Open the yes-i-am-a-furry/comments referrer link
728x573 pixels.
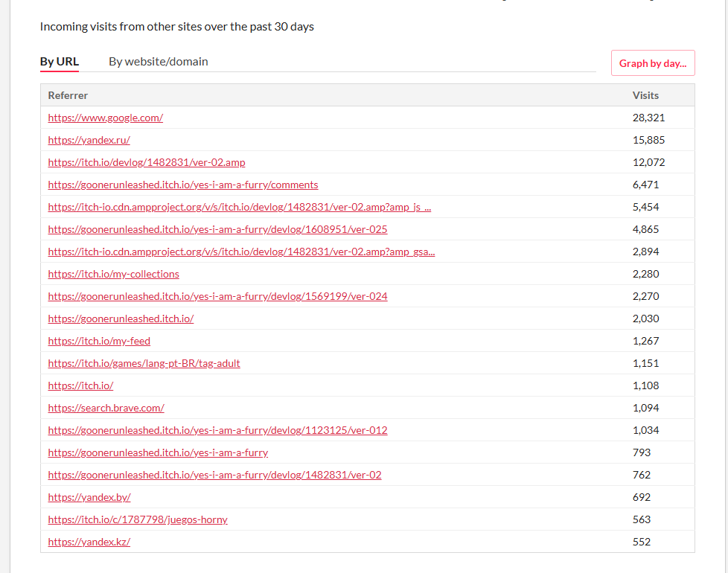click(183, 185)
